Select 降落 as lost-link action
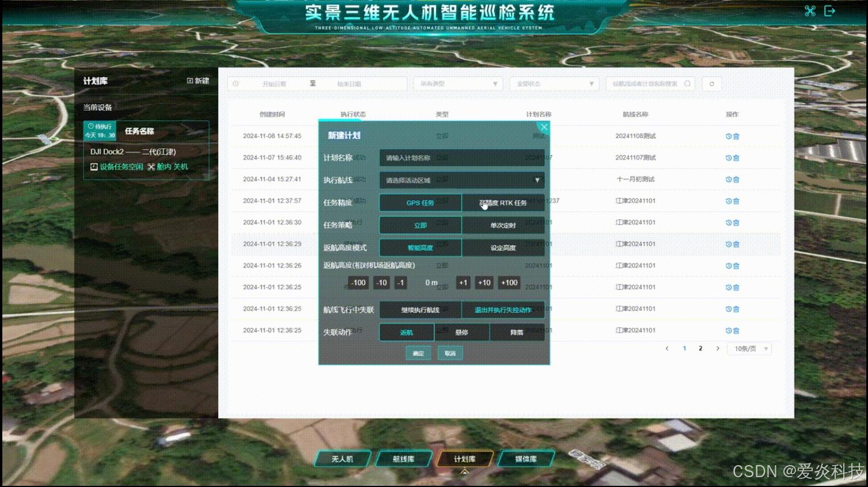The height and width of the screenshot is (487, 868). (x=517, y=332)
